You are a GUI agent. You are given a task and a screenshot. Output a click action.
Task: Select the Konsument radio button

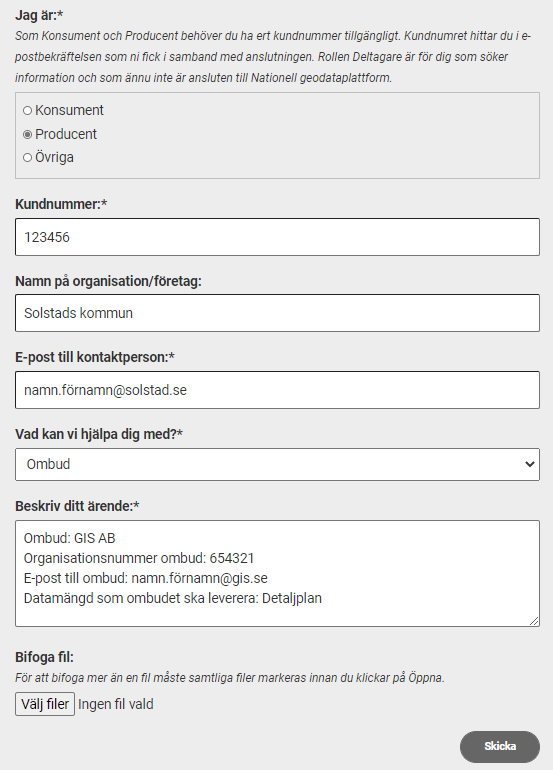pyautogui.click(x=28, y=110)
